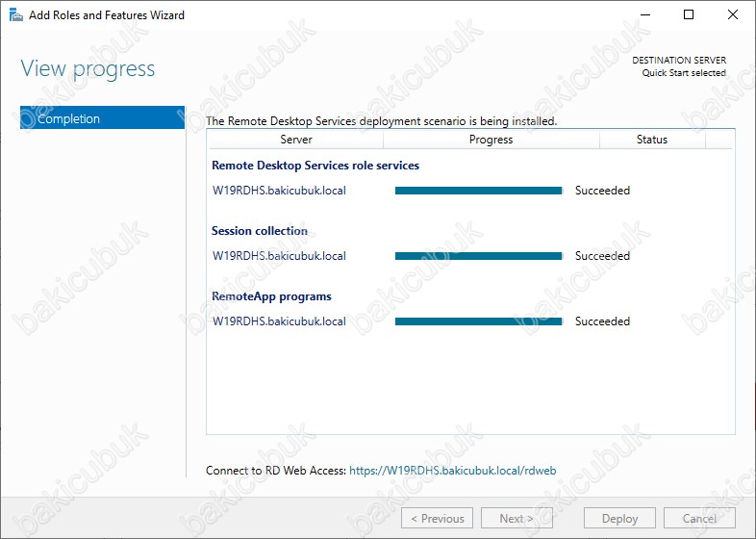756x539 pixels.
Task: Click the server name under role services
Action: 279,191
